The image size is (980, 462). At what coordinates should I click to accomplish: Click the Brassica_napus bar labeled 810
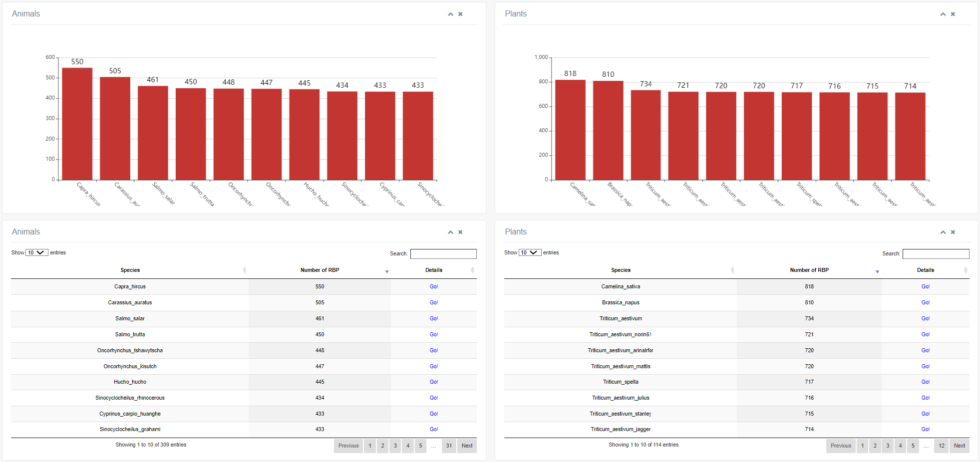point(608,130)
